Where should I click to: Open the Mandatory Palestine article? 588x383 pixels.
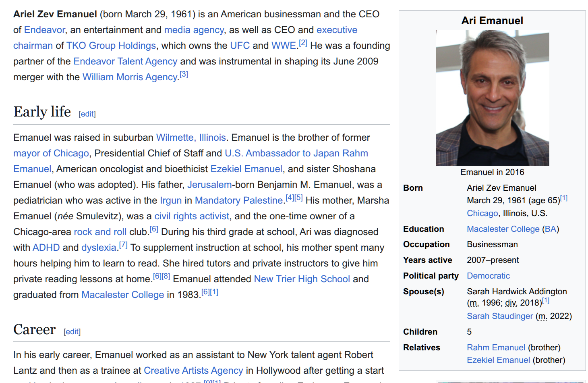coord(239,200)
